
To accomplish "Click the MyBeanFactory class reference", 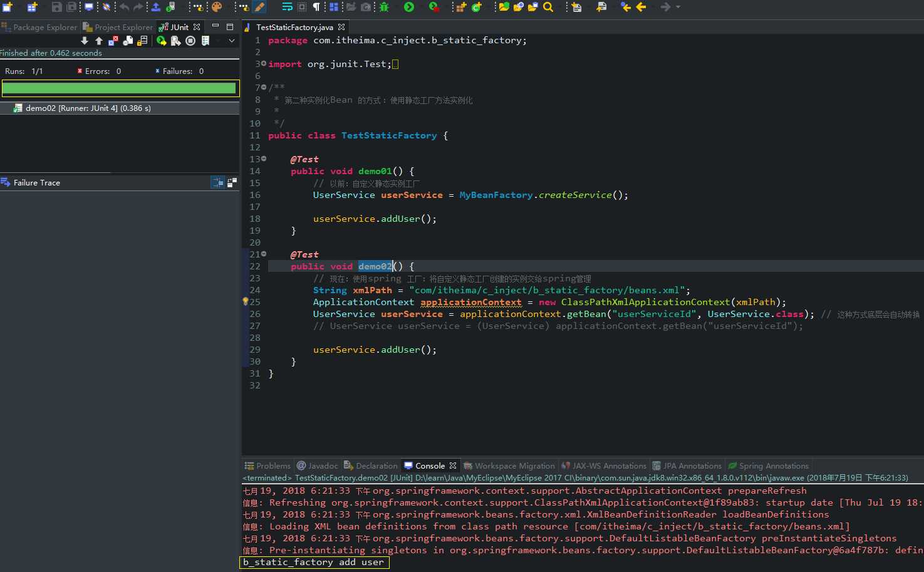I will [x=496, y=195].
